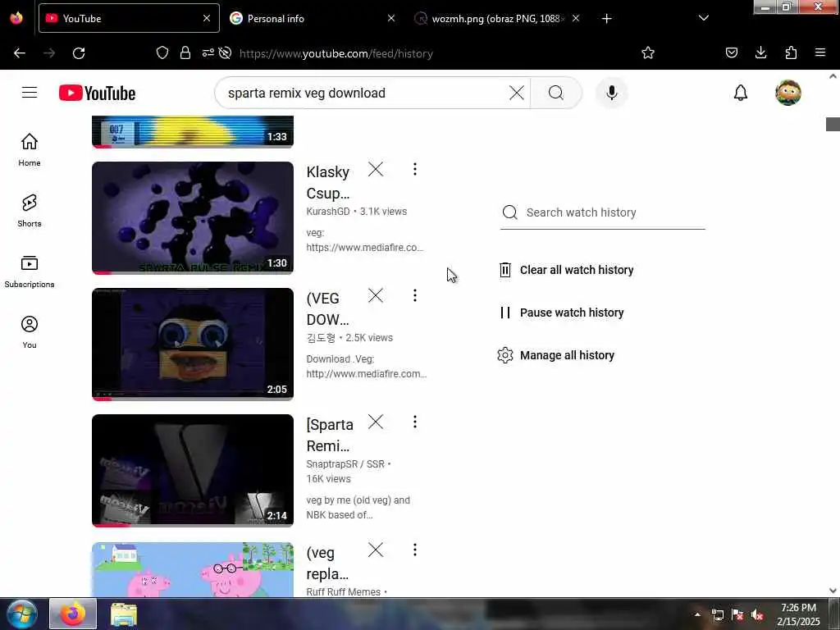View site security padlock info
The width and height of the screenshot is (840, 630).
(x=185, y=52)
